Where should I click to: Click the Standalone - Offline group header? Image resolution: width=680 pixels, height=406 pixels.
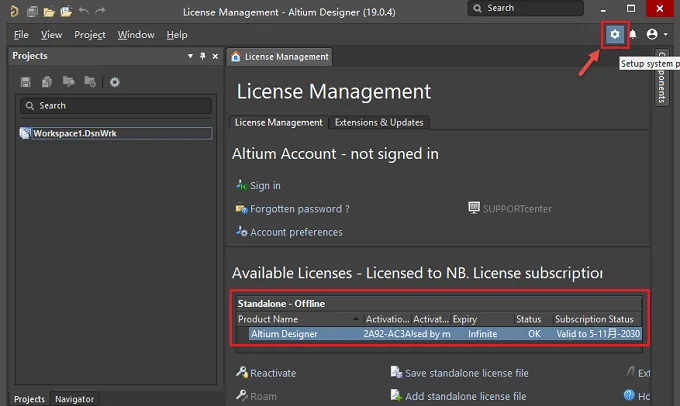439,304
